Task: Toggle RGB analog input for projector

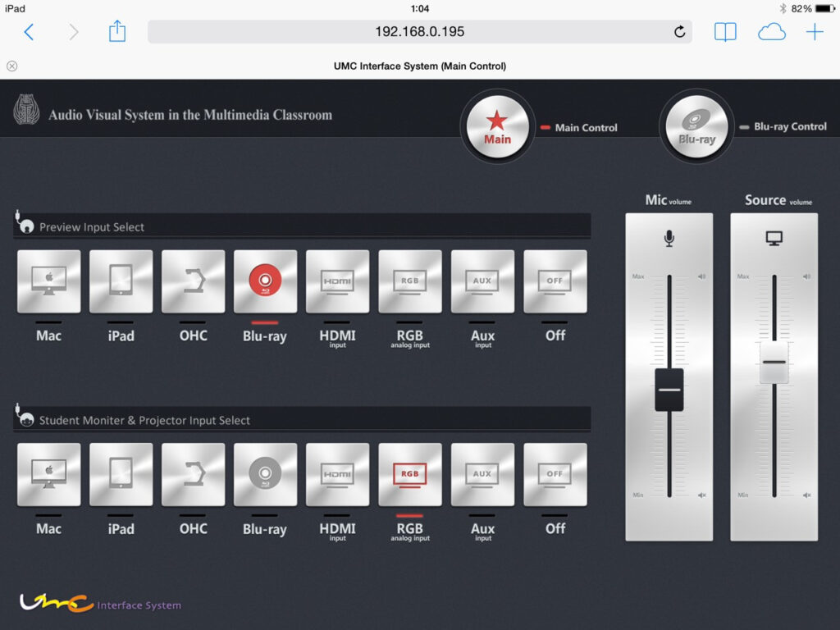Action: [x=410, y=475]
